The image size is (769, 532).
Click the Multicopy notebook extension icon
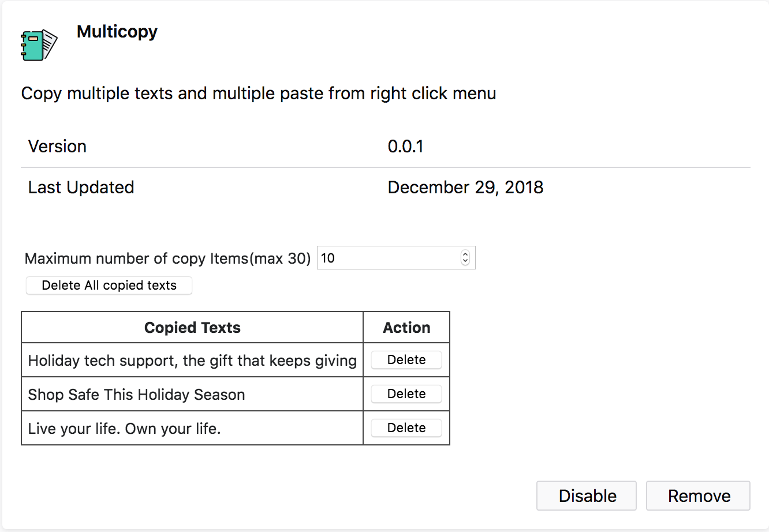point(39,45)
